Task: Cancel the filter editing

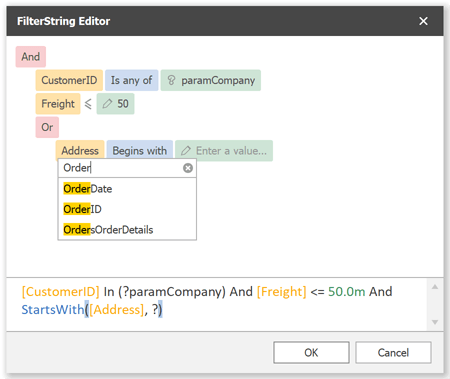Action: 393,352
